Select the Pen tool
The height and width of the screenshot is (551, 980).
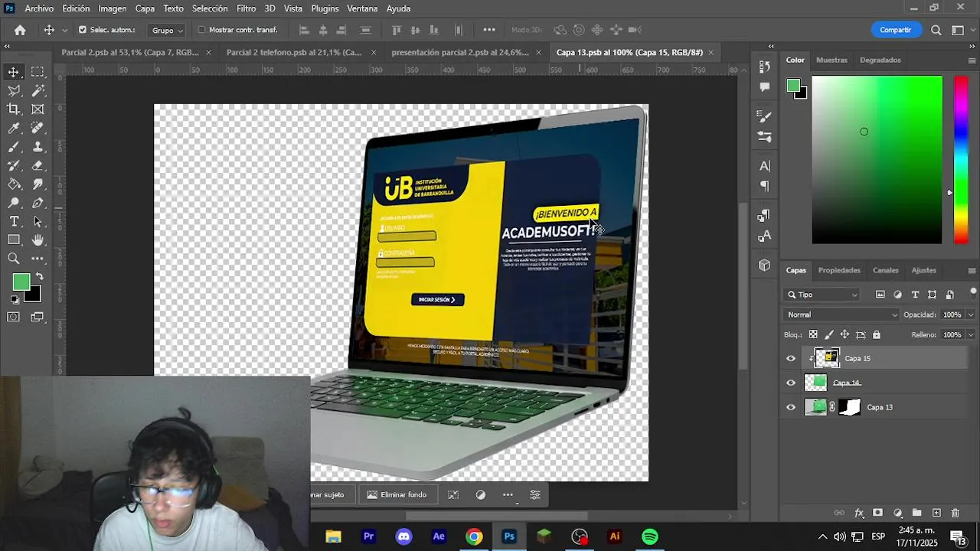38,203
